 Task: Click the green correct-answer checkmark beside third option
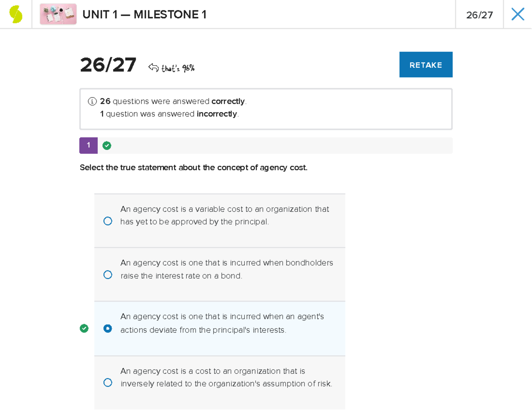coord(84,329)
